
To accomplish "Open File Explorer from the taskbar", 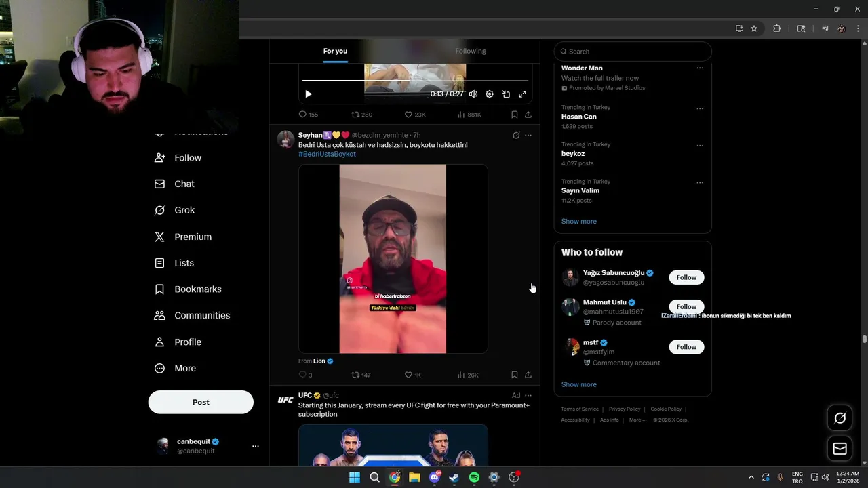I will point(414,477).
